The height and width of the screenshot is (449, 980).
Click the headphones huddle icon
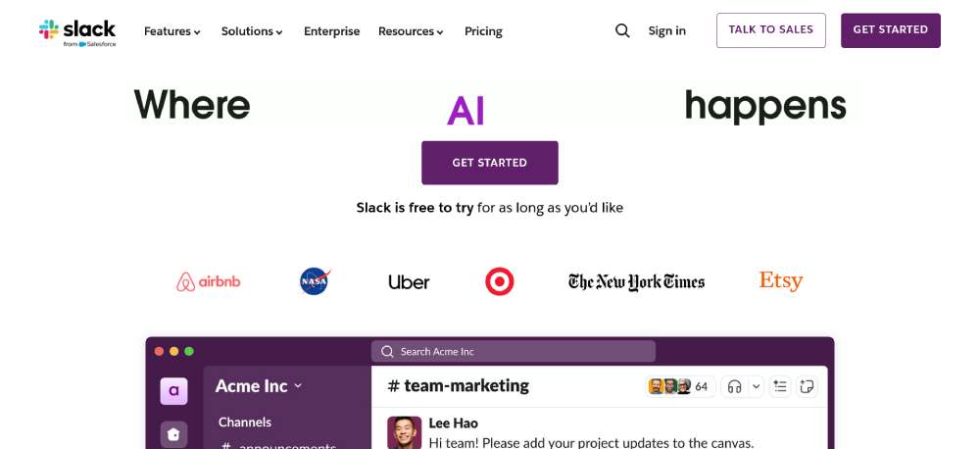point(733,386)
